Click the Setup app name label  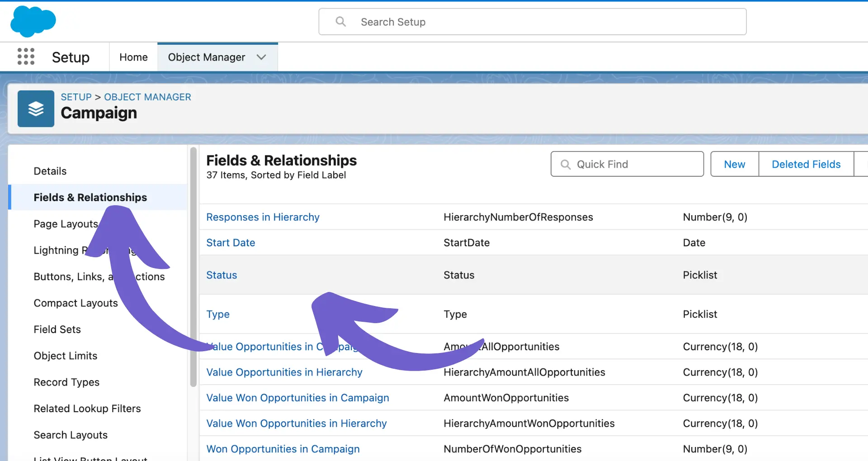pos(71,57)
